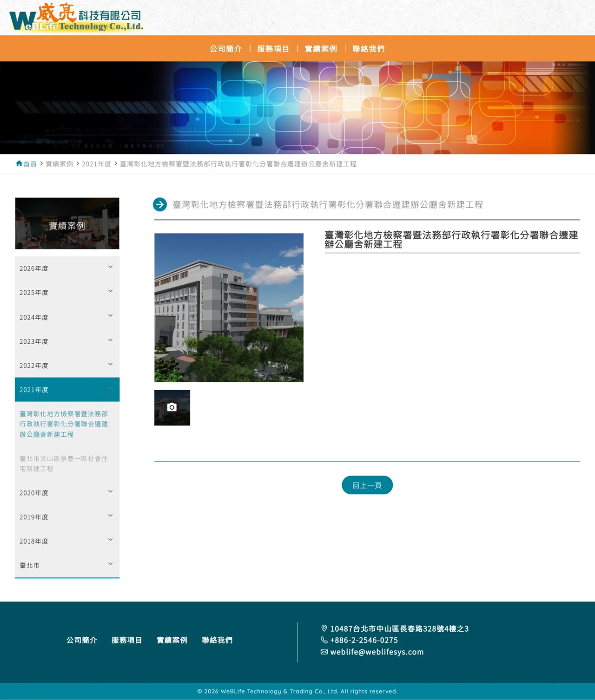The width and height of the screenshot is (595, 700).
Task: Click the location pin icon in footer
Action: coord(324,628)
